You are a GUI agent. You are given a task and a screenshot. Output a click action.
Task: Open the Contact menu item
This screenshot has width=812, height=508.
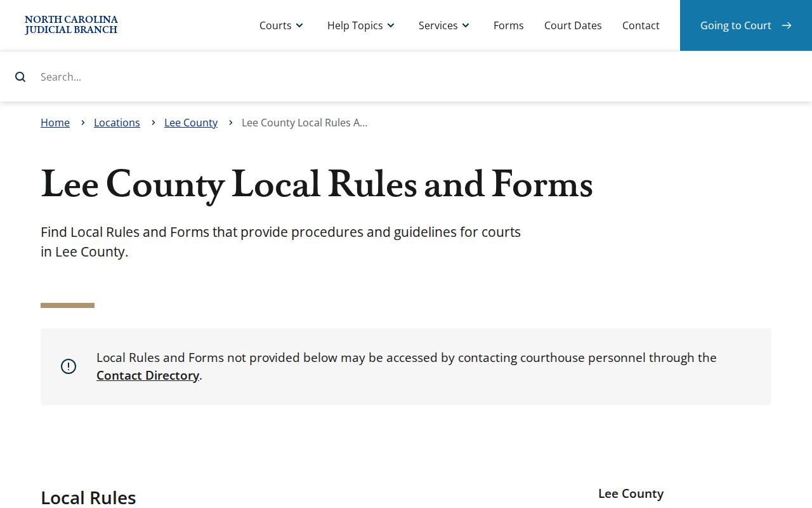tap(641, 25)
